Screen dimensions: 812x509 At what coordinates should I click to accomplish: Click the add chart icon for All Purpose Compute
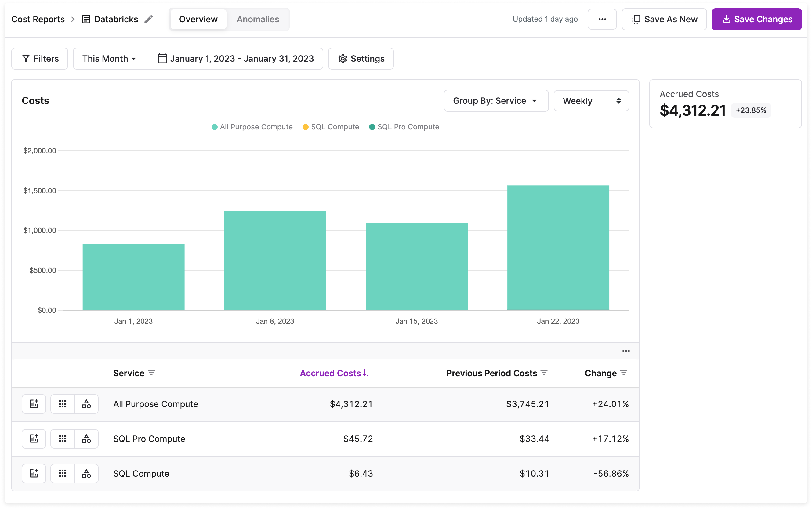coord(34,404)
